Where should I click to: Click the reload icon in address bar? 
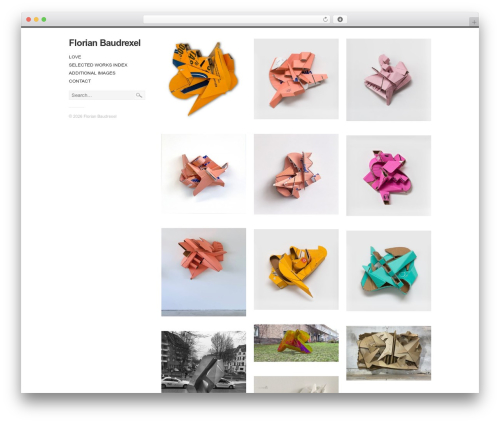[x=325, y=20]
